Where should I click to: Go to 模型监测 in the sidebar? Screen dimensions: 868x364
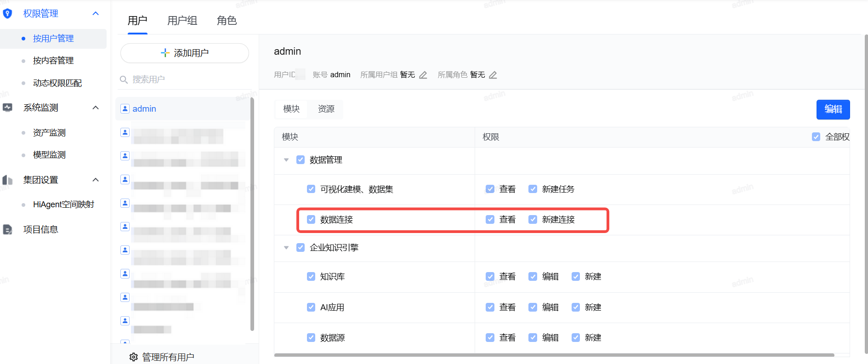[49, 155]
